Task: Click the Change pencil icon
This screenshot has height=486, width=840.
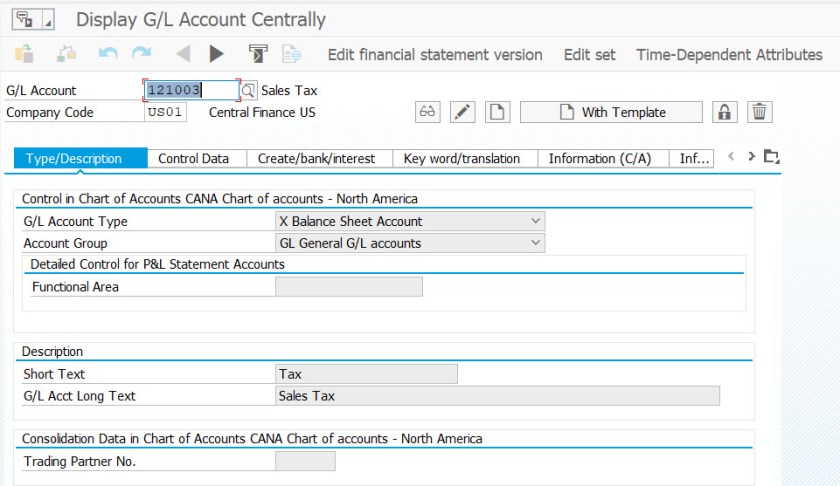Action: 461,112
